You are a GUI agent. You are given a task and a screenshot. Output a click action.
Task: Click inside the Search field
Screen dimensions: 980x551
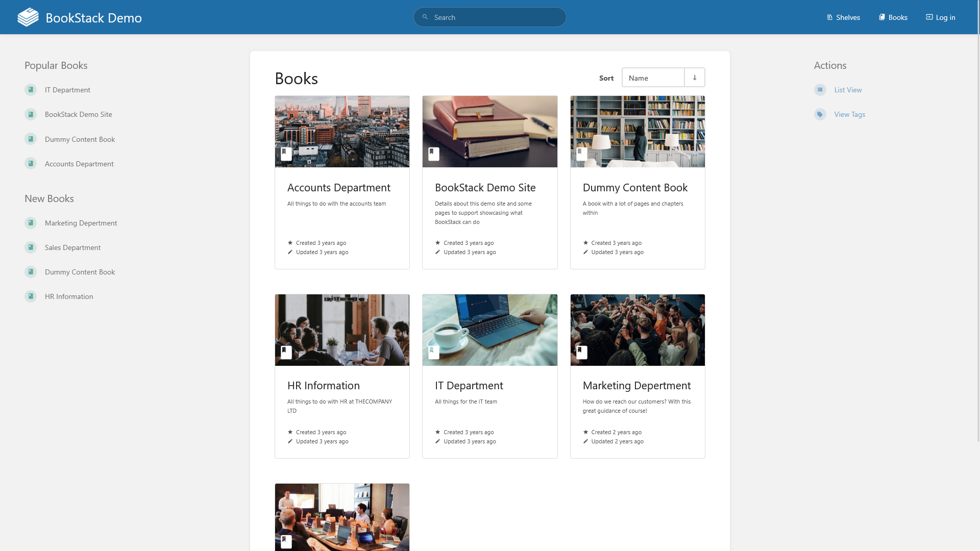[490, 17]
